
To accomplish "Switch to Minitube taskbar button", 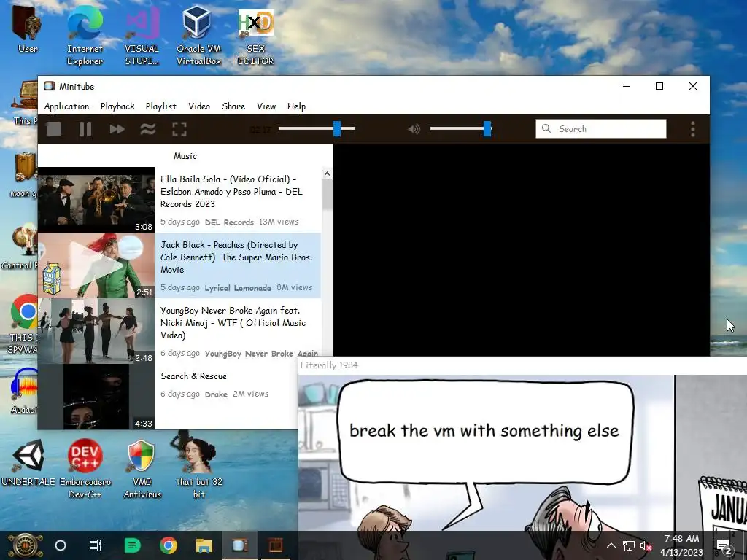I will (x=239, y=545).
